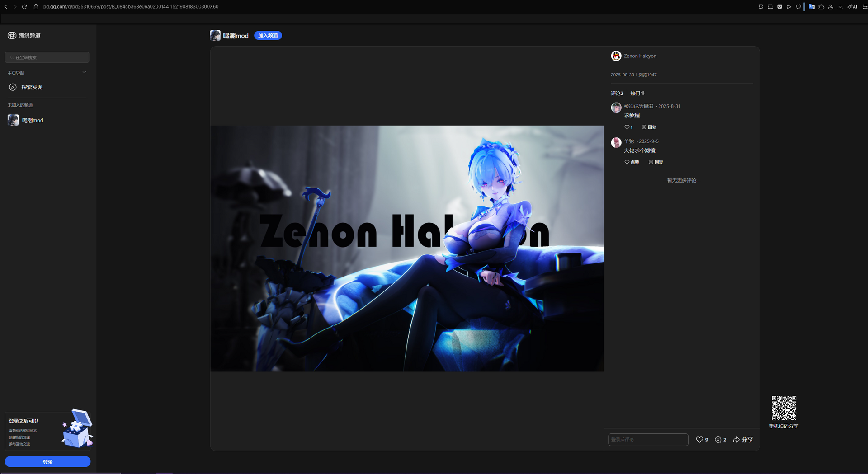This screenshot has height=474, width=868.
Task: Click the heart favorites icon in browser toolbar
Action: 798,7
